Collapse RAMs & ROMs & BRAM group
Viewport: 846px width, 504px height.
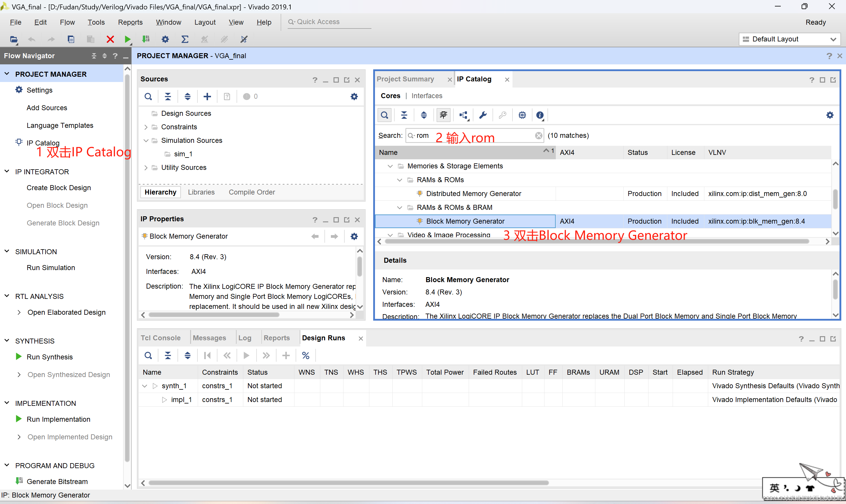(x=400, y=207)
